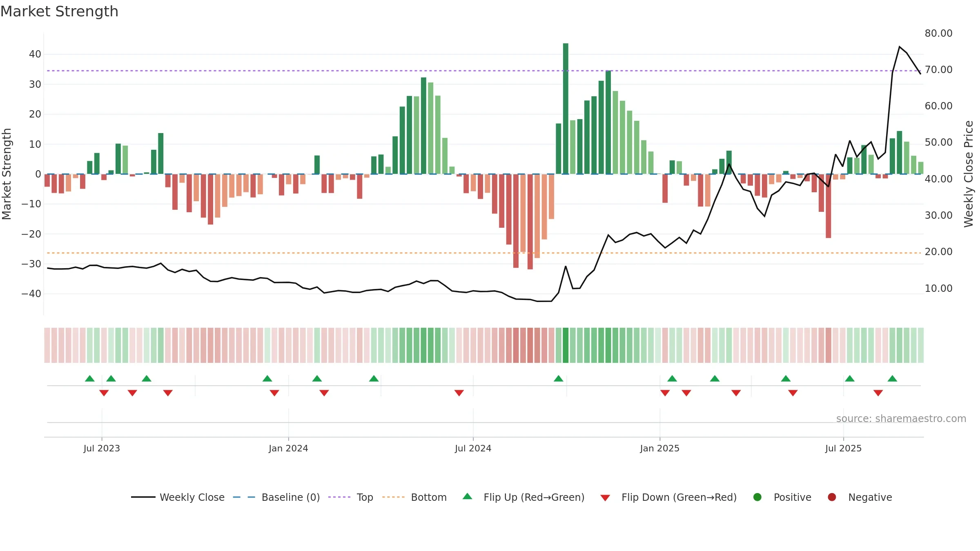The width and height of the screenshot is (980, 551).
Task: Click the 10.00 right axis tick label
Action: (x=938, y=288)
